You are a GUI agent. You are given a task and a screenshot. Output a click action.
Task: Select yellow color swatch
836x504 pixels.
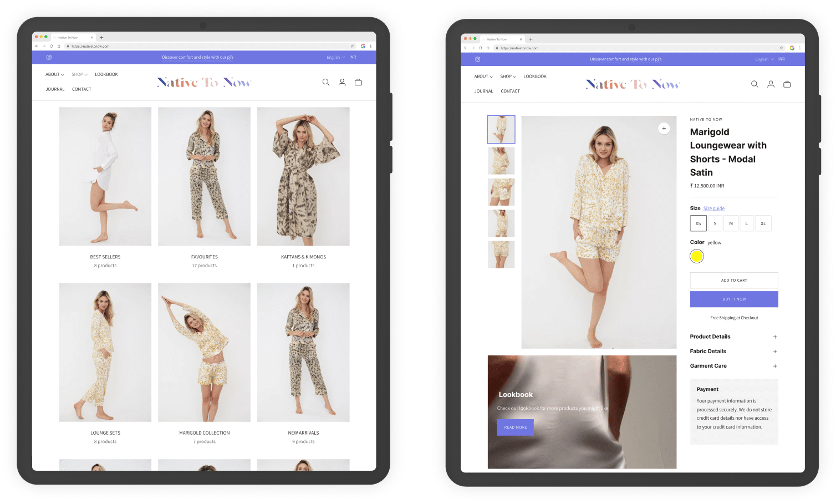pyautogui.click(x=697, y=256)
